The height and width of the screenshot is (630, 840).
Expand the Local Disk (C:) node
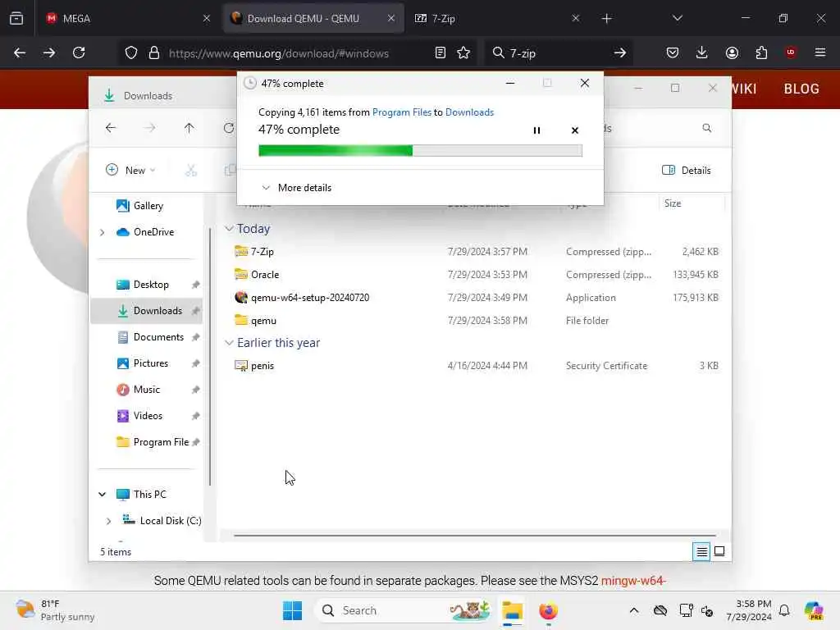click(109, 521)
